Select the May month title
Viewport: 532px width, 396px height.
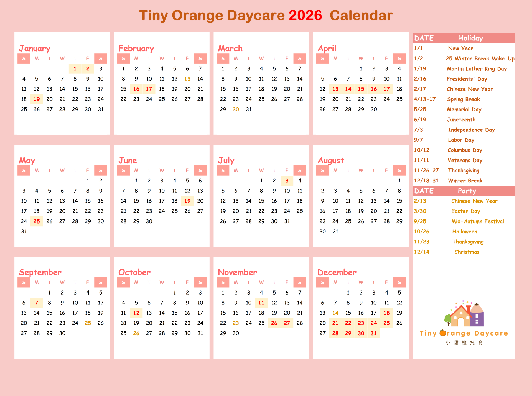click(x=27, y=160)
